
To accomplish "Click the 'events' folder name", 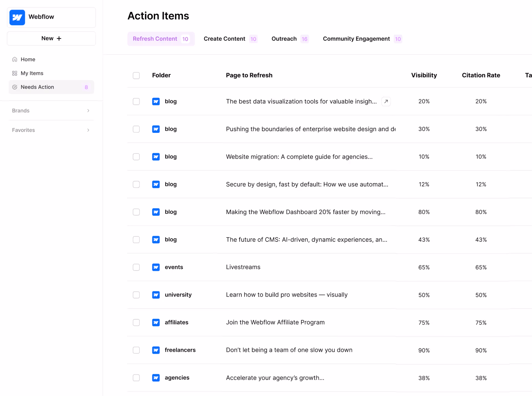I will [x=174, y=267].
